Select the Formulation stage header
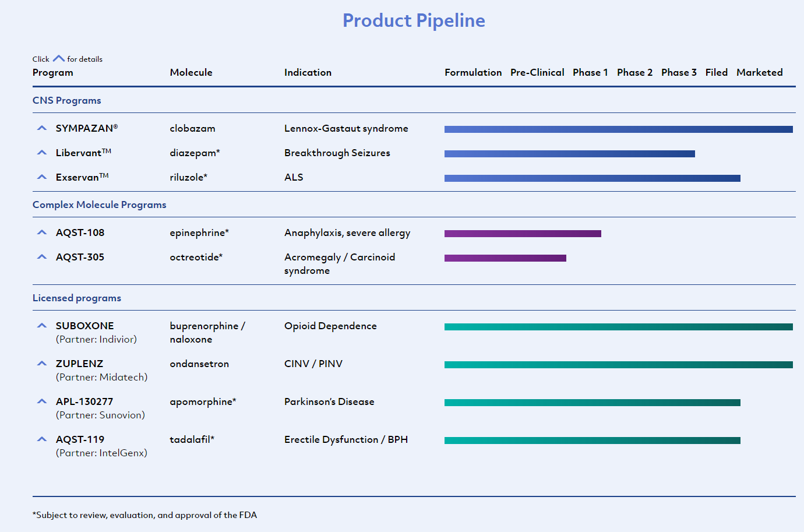Viewport: 804px width, 532px height. [473, 72]
